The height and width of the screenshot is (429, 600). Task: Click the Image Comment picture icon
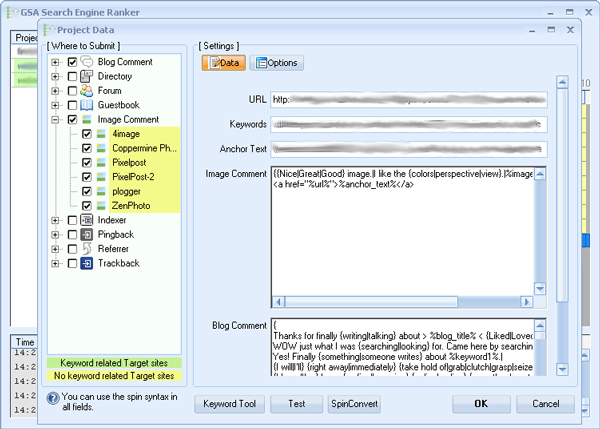87,119
